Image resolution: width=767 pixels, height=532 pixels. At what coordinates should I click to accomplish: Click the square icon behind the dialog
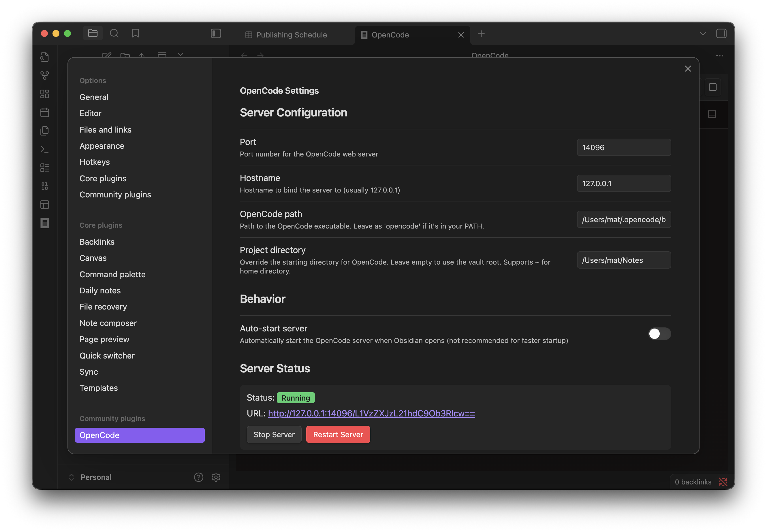pyautogui.click(x=713, y=87)
